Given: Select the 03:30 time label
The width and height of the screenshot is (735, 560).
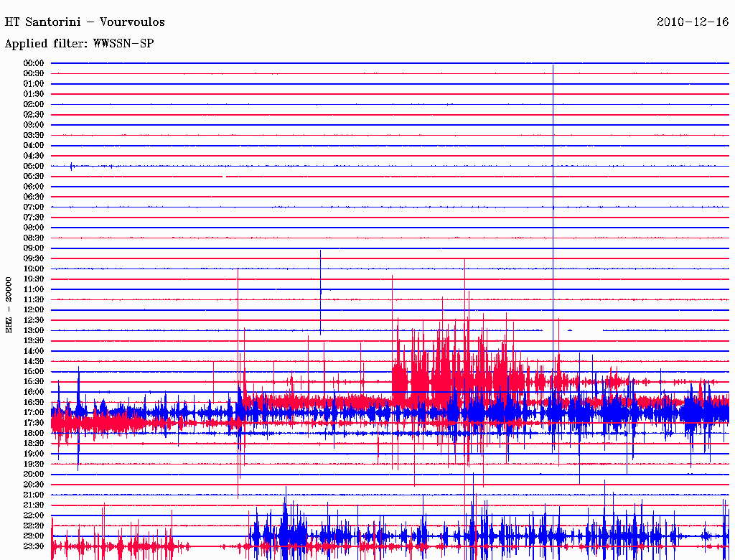Looking at the screenshot, I should coord(34,135).
